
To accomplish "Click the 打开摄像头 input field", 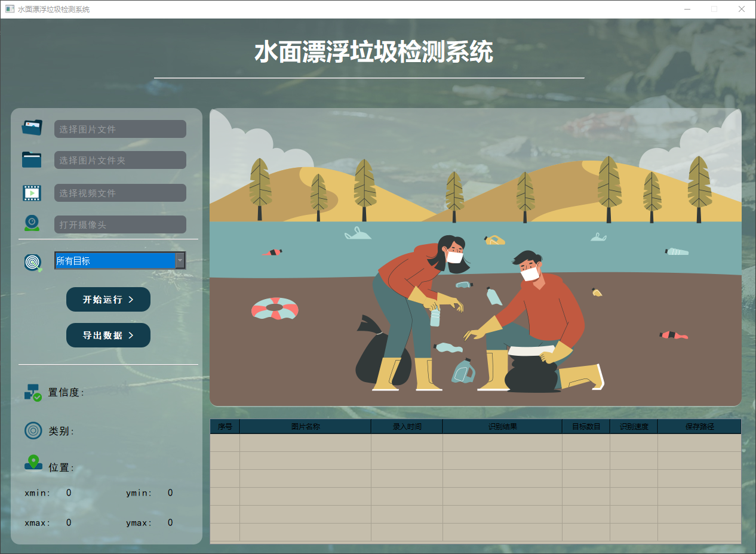I will click(x=120, y=224).
